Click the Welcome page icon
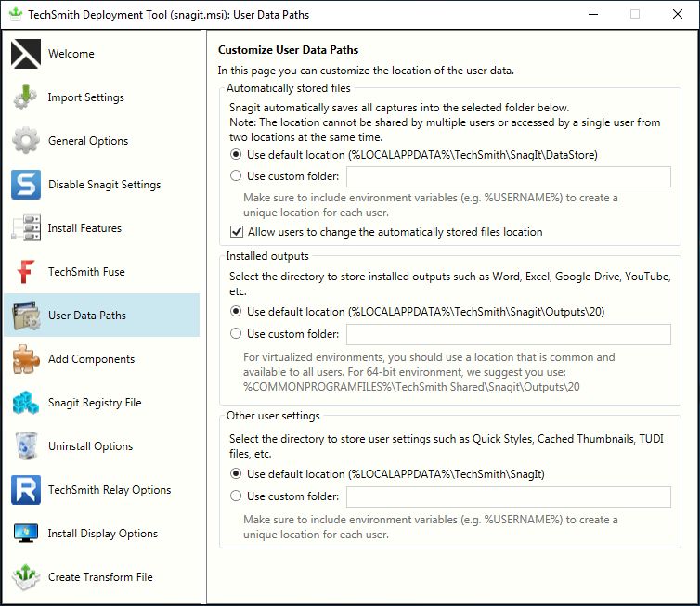Image resolution: width=700 pixels, height=606 pixels. [26, 54]
